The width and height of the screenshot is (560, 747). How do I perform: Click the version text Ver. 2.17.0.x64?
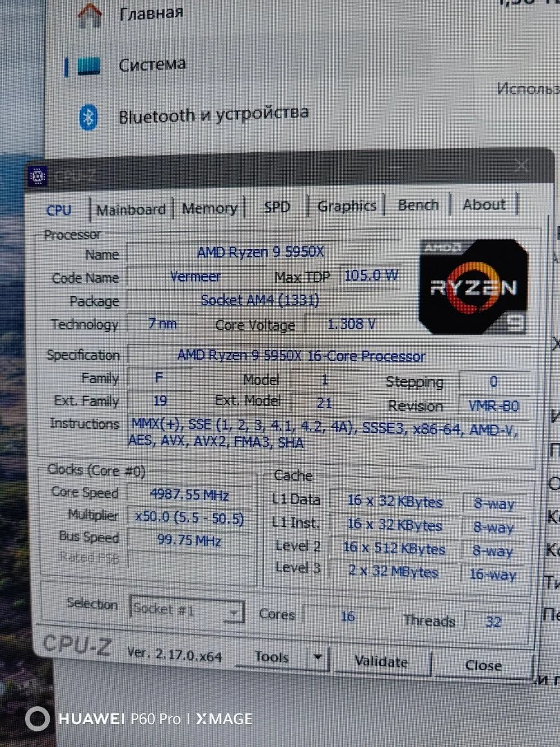tap(174, 655)
